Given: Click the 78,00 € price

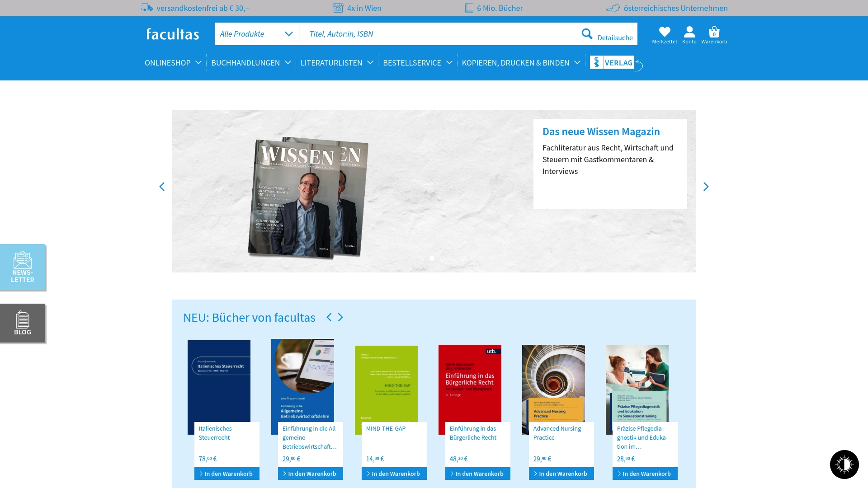Looking at the screenshot, I should 208,459.
